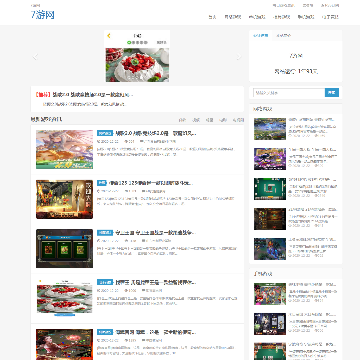Open title next to sidebar purple game thumbnail
Viewport: 360px width, 360px height.
312,150
